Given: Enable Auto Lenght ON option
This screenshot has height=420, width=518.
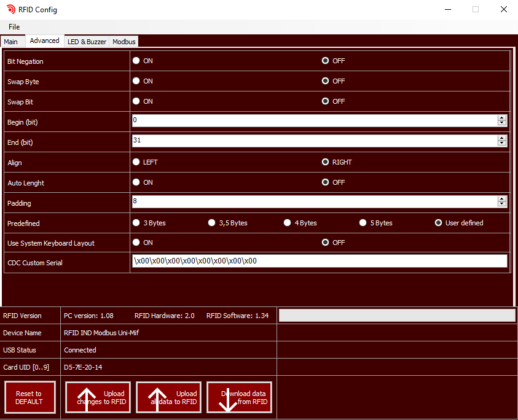Looking at the screenshot, I should click(x=136, y=182).
